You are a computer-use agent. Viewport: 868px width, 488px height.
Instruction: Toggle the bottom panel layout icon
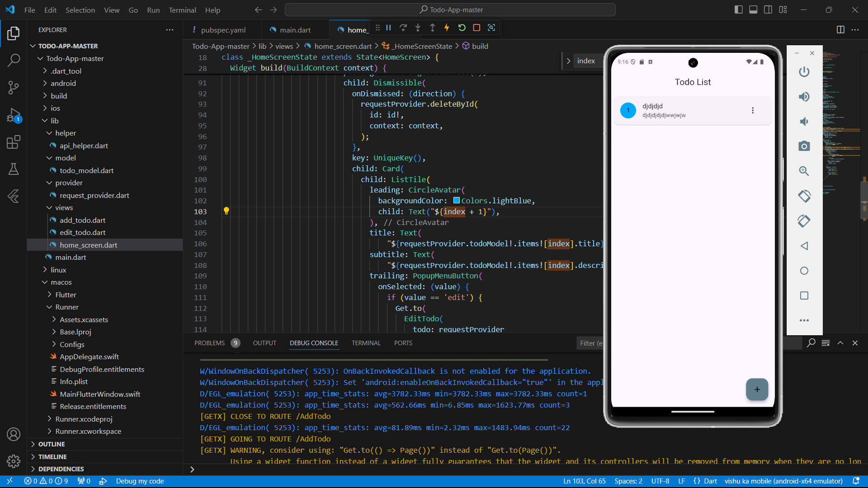point(753,9)
